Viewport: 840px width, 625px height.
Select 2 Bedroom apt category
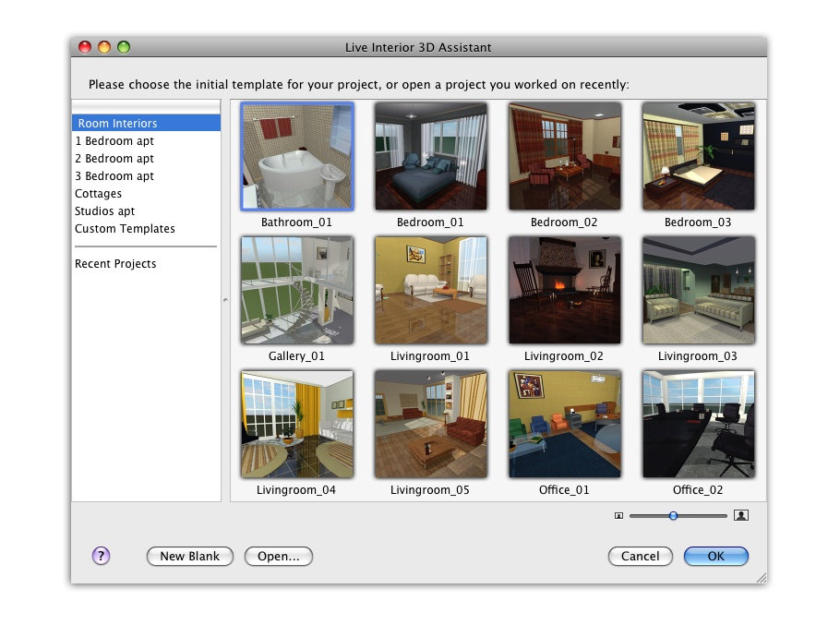point(114,159)
